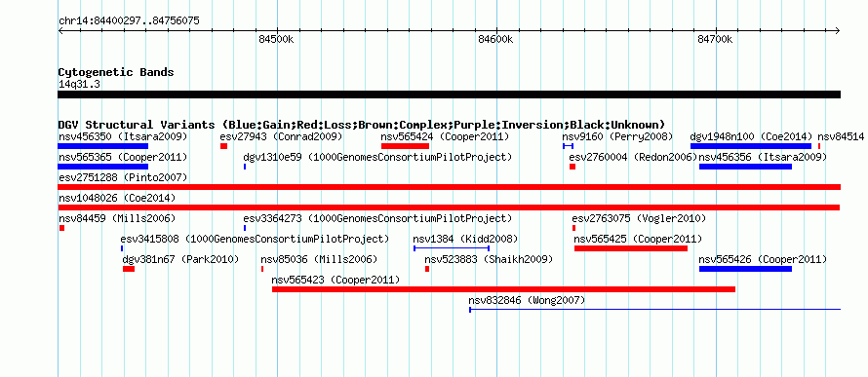Click the esv2760004 (Redon2006) label
Viewport: 868px width, 377px height.
633,158
